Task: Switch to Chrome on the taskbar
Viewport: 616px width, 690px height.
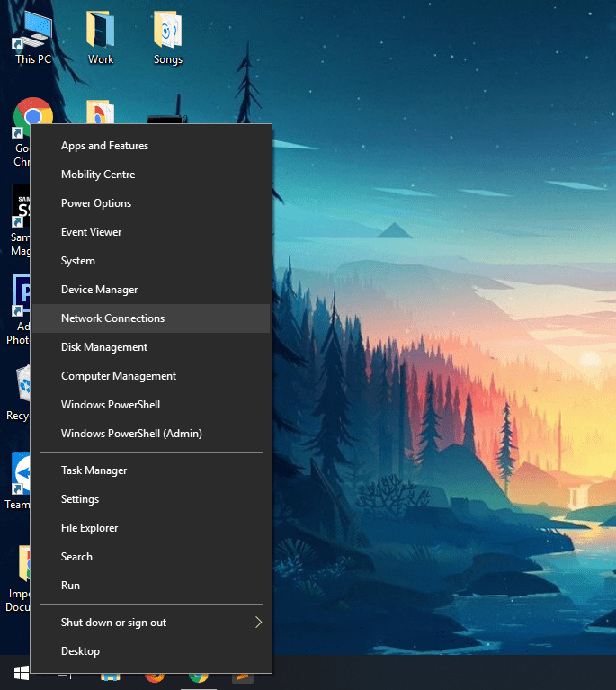Action: 199,677
